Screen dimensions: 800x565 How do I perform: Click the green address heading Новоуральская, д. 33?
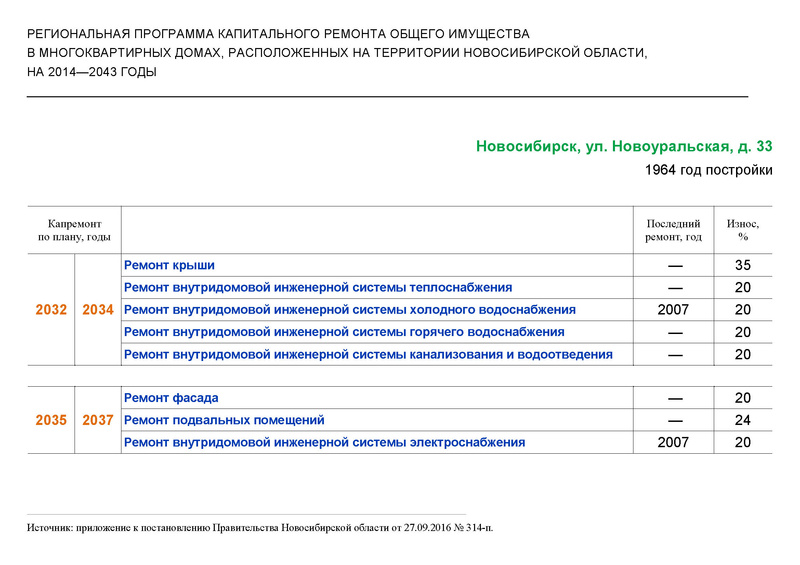pyautogui.click(x=624, y=146)
